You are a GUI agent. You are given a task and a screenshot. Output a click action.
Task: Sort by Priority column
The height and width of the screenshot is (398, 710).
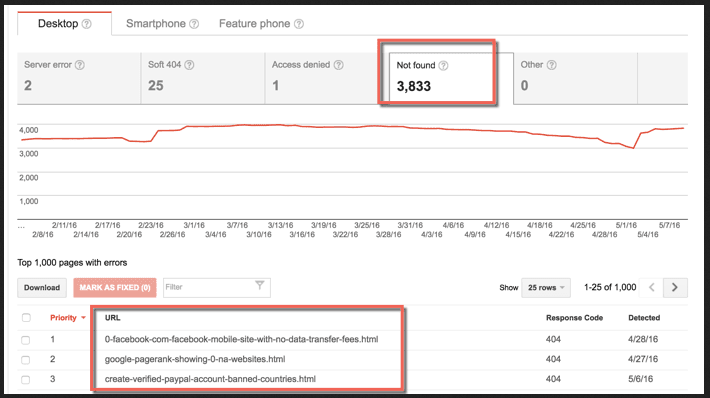coord(67,318)
